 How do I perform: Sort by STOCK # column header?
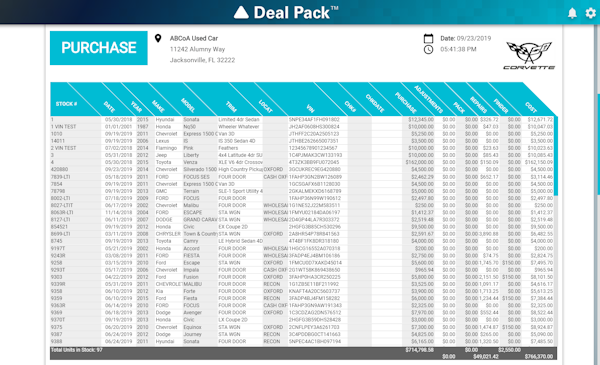pos(67,104)
